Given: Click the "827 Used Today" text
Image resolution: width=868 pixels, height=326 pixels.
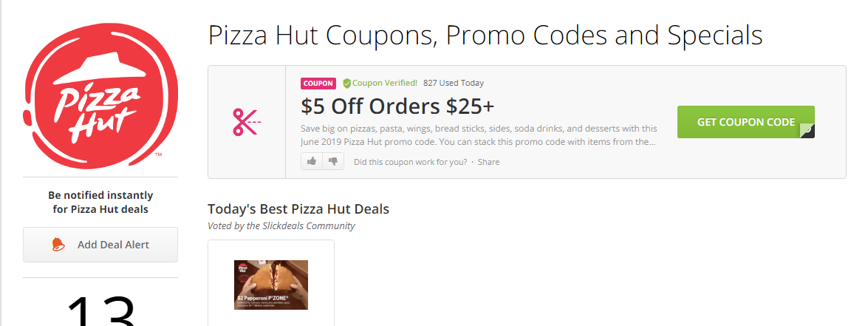Looking at the screenshot, I should pos(454,84).
